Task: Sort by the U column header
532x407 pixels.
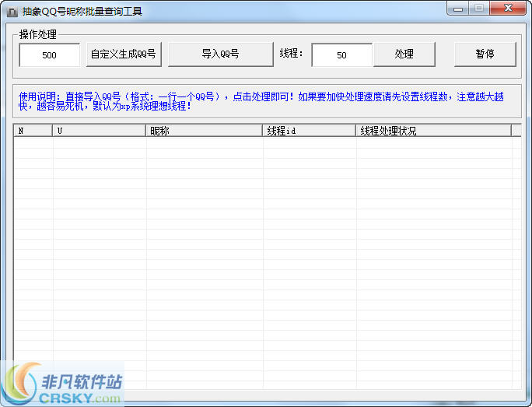Action: point(99,131)
